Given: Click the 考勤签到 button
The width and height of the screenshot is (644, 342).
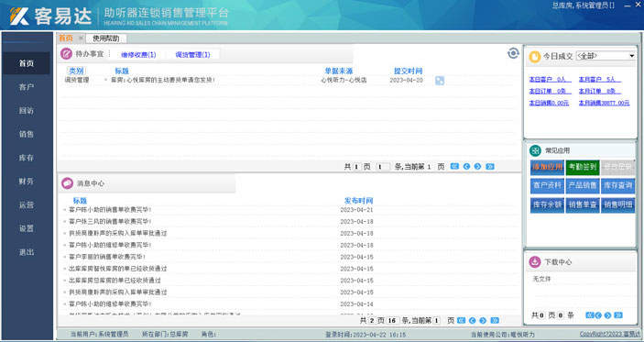Looking at the screenshot, I should [x=583, y=167].
